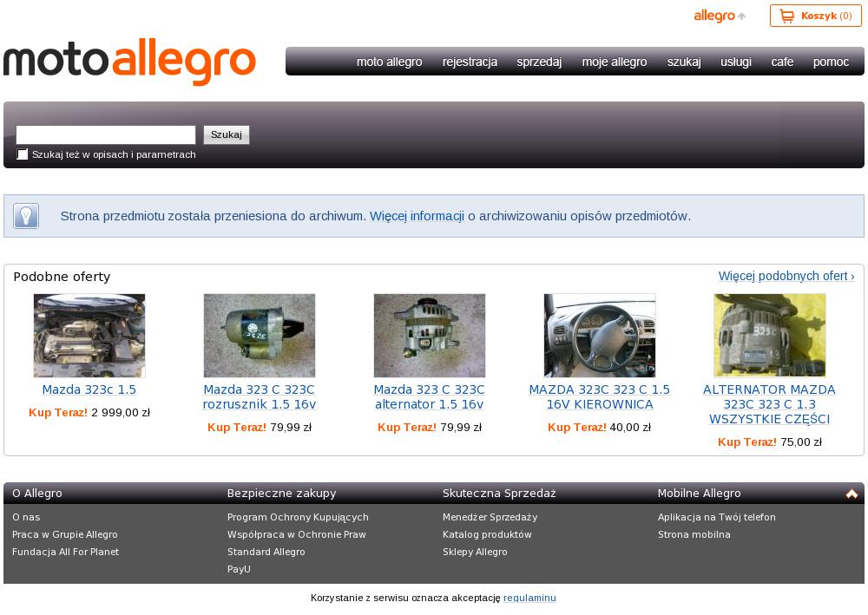Open 'Aplikacja na Twój telefon' footer link
This screenshot has width=868, height=615.
(x=717, y=517)
